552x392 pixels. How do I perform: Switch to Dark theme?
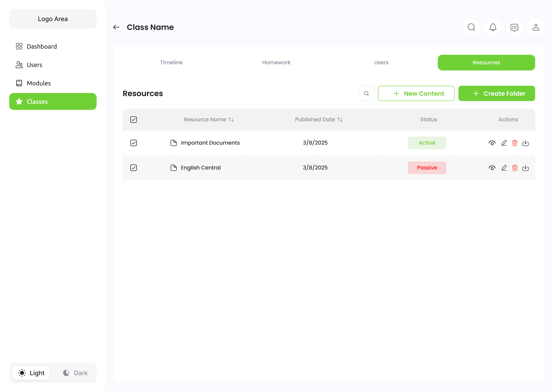coord(75,373)
